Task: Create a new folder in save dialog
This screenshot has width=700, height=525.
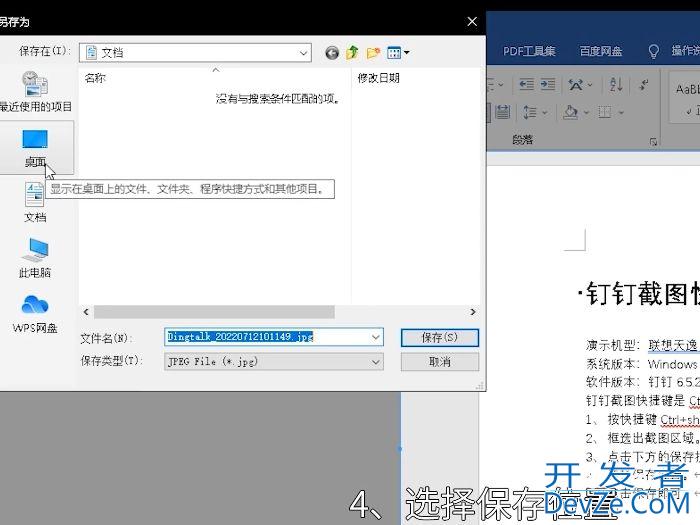Action: click(x=373, y=53)
